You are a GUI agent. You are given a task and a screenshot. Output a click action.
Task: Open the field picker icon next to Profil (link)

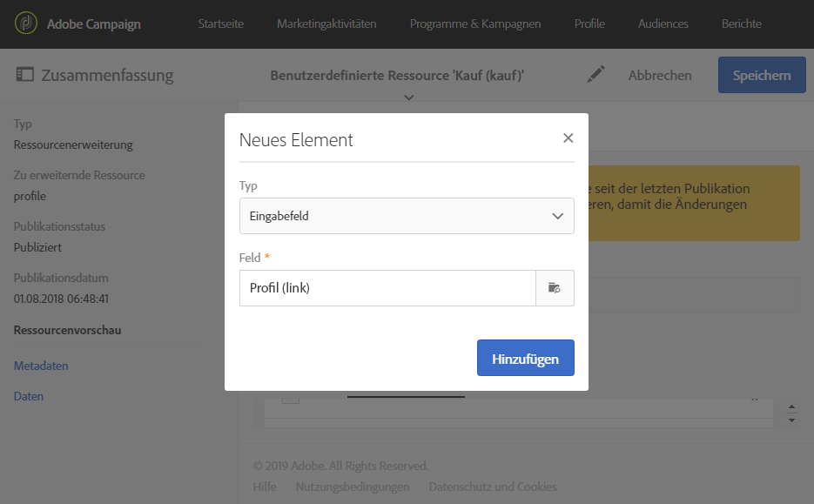[555, 288]
